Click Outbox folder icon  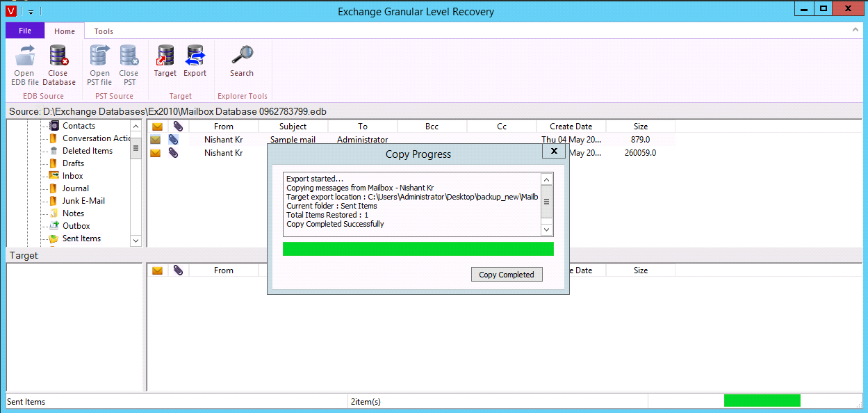[x=54, y=226]
